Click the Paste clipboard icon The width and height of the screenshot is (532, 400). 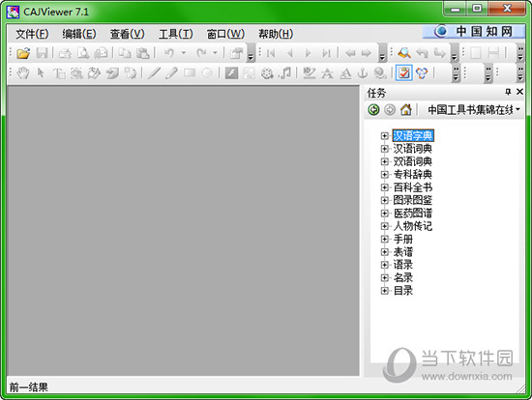[x=142, y=53]
